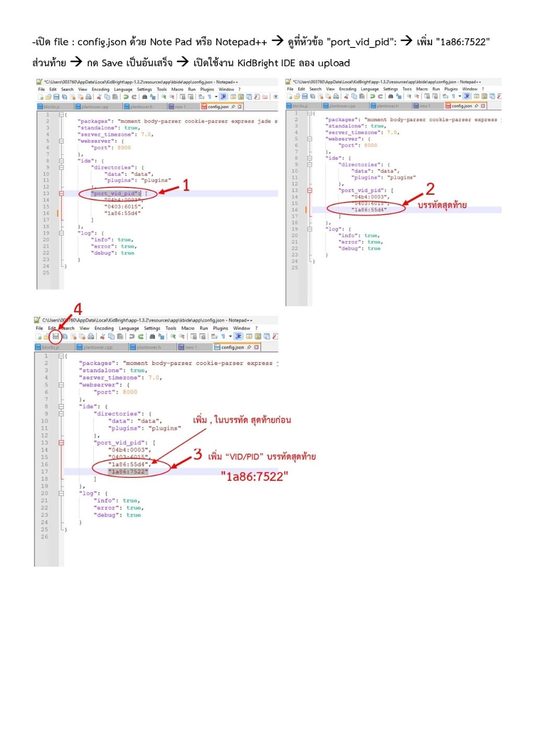
Task: Collapse the port_vid_pid fold at line 13, top-left window
Action: [x=61, y=193]
